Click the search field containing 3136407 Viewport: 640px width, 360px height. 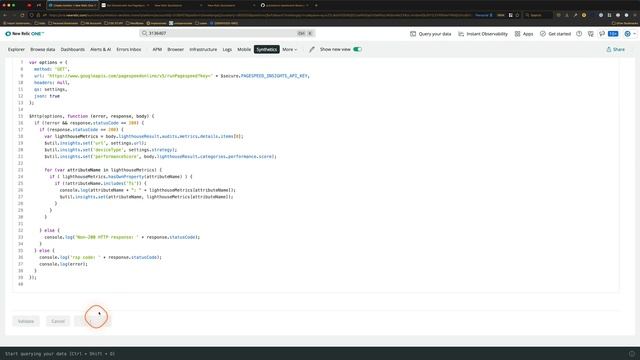227,33
